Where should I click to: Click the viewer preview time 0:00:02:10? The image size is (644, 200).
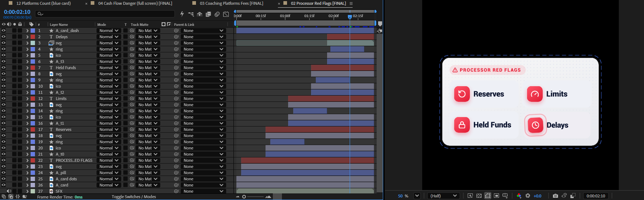(x=596, y=196)
